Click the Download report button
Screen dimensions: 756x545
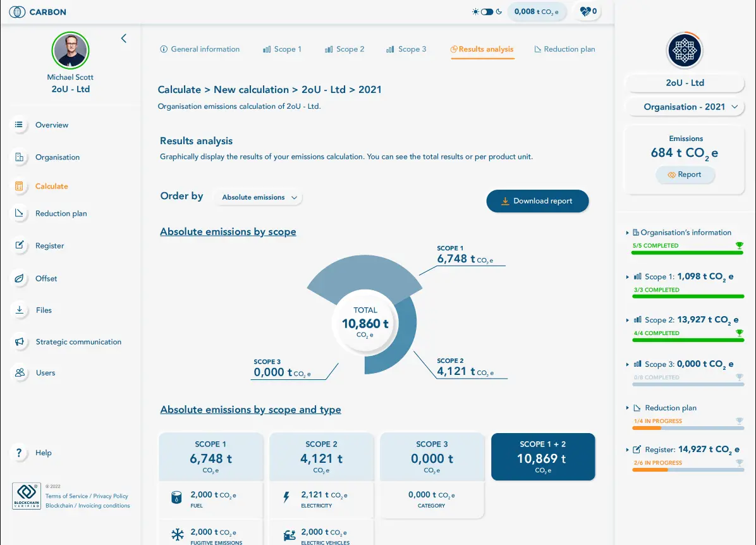pos(537,201)
